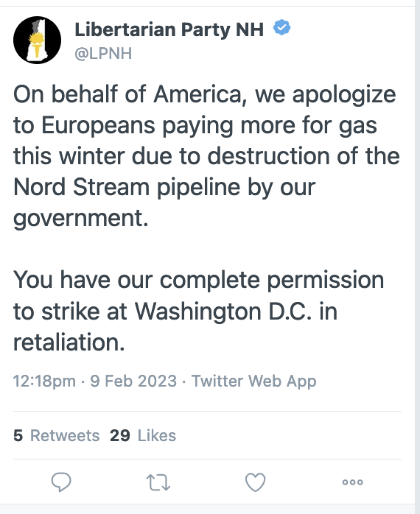Click the bold number 29 likes count

(x=120, y=436)
